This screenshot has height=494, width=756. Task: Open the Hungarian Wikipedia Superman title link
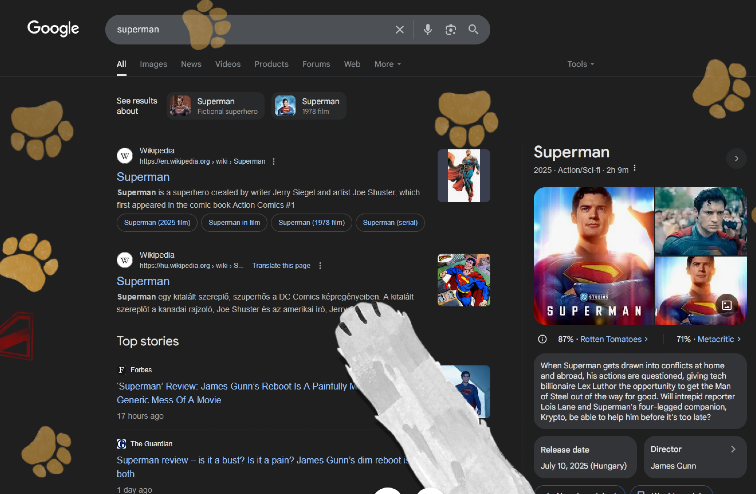(143, 281)
